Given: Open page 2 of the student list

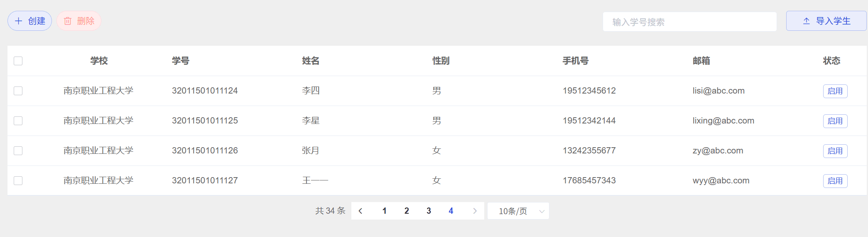Looking at the screenshot, I should tap(407, 211).
